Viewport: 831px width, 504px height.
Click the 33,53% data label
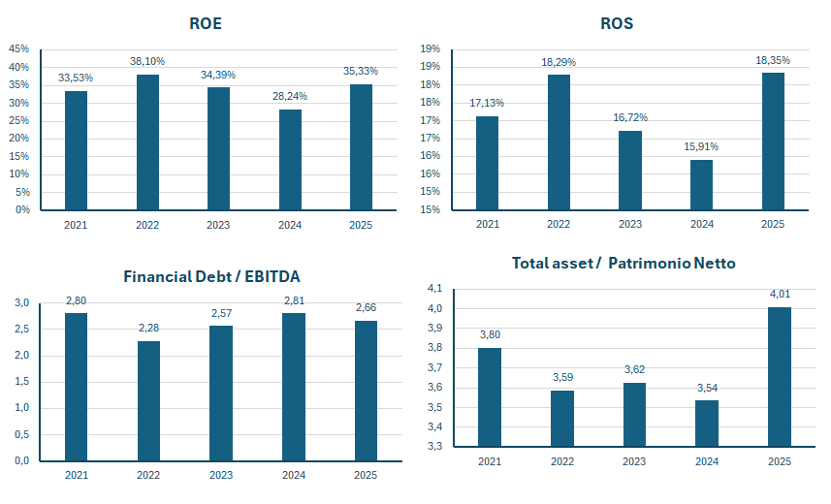coord(76,78)
